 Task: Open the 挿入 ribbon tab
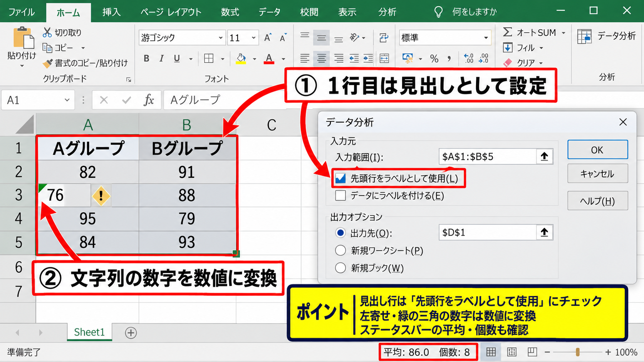pos(111,12)
